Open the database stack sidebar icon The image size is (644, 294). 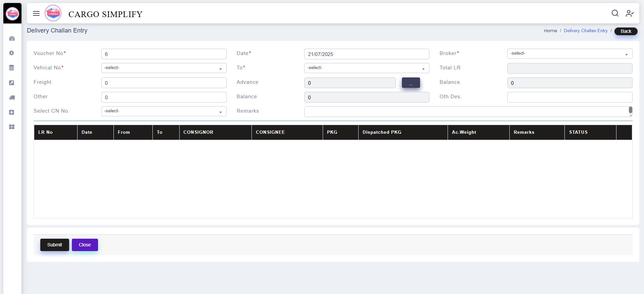click(12, 68)
